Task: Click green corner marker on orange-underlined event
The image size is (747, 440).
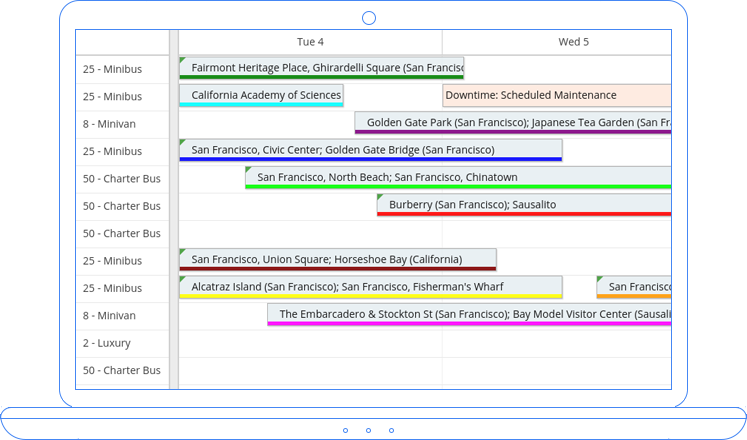Action: 600,279
